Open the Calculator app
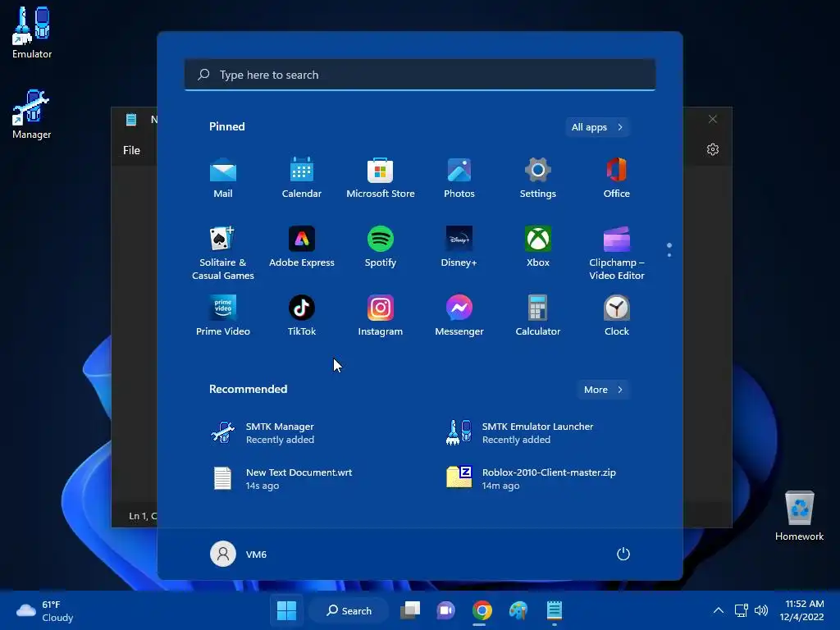Screen dimensions: 840x630 [538, 316]
